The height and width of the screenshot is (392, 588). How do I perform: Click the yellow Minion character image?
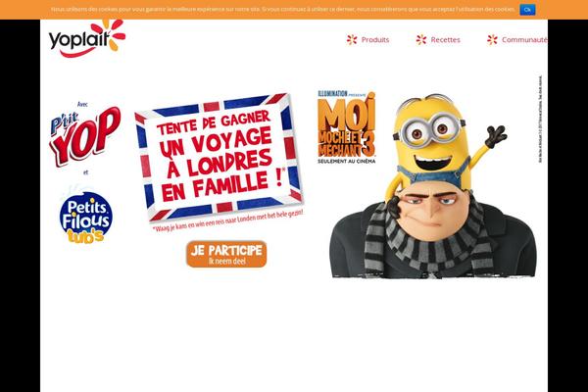(443, 144)
